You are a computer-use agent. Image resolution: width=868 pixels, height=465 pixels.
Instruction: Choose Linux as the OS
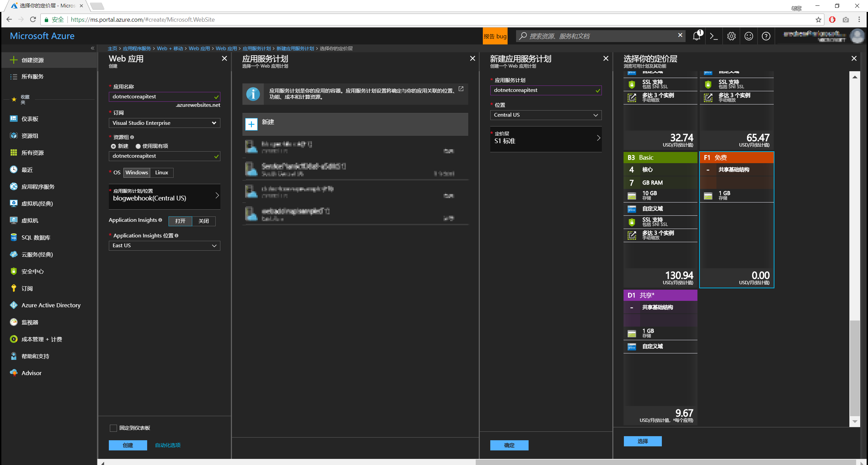tap(162, 172)
